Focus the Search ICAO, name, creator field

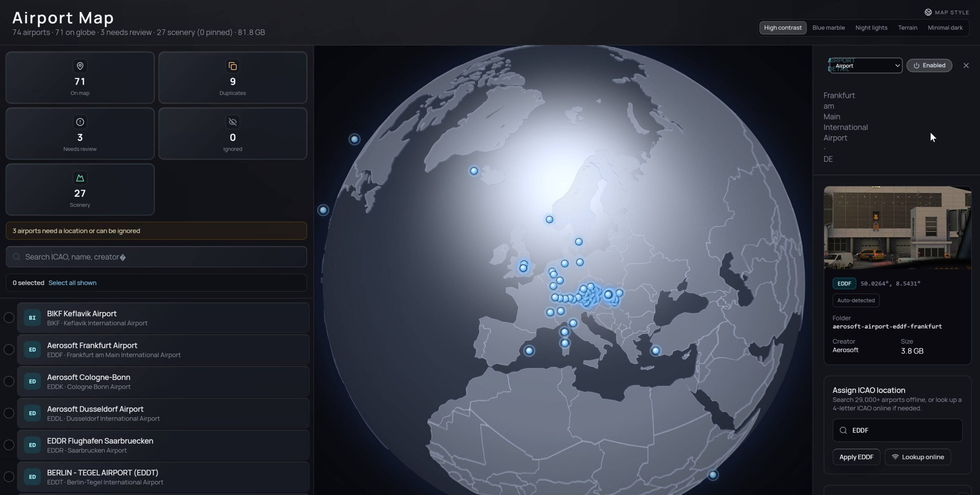[x=156, y=257]
